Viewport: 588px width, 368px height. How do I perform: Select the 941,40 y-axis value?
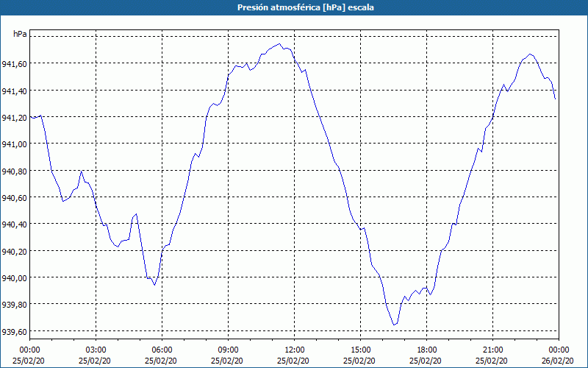pos(14,91)
